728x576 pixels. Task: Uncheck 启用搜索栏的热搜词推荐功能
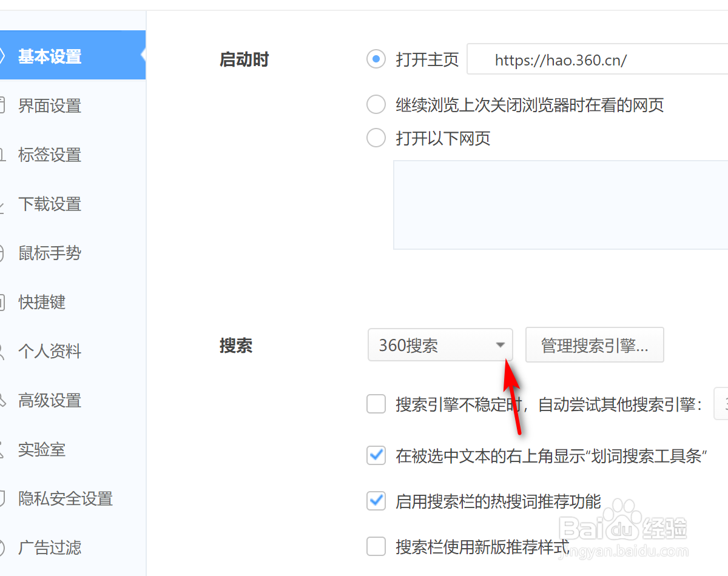[x=376, y=501]
